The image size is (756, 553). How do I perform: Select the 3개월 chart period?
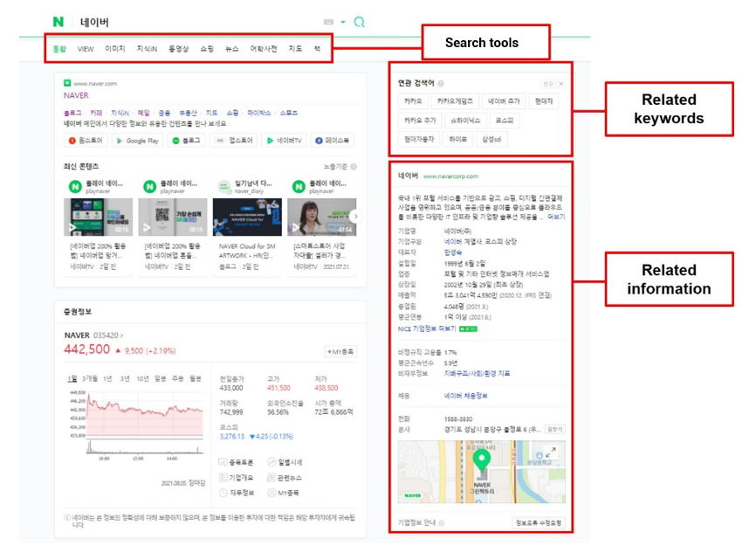click(x=90, y=379)
